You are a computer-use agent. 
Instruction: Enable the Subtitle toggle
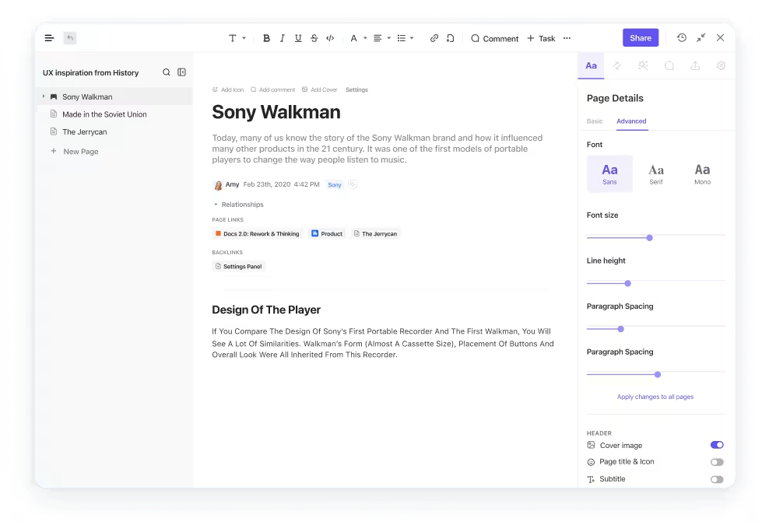click(717, 479)
